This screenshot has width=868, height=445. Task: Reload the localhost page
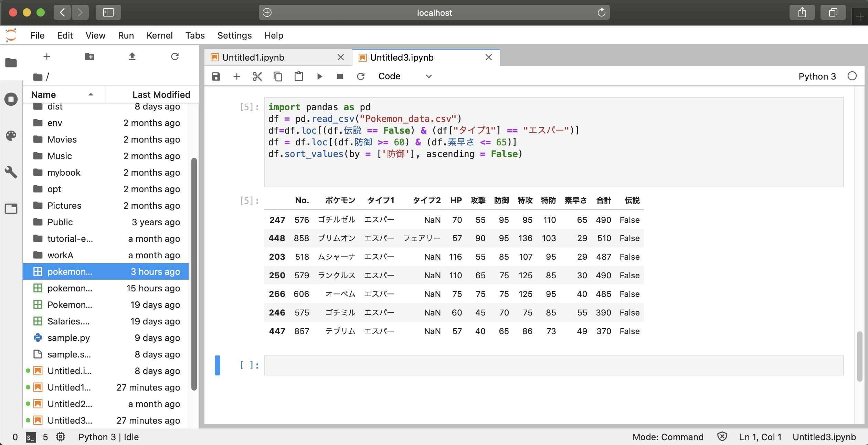tap(601, 12)
